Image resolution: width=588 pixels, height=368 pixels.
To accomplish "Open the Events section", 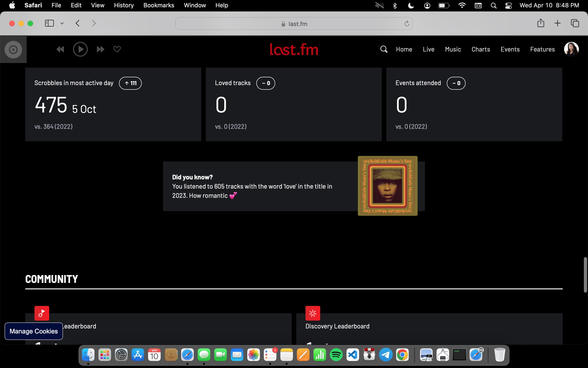I will [x=510, y=49].
